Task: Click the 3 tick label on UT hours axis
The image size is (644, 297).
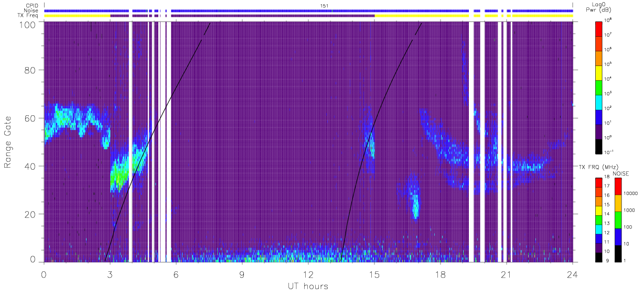Action: pos(110,274)
